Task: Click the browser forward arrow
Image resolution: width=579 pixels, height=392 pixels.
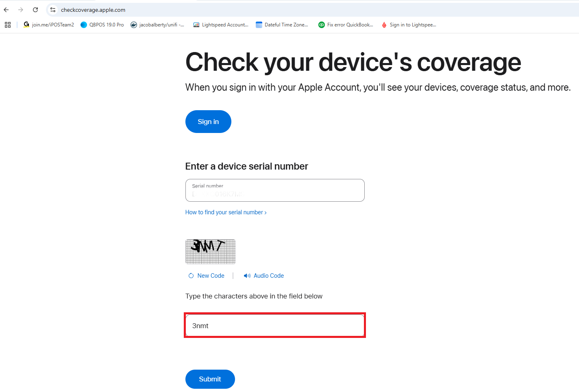Action: point(21,10)
